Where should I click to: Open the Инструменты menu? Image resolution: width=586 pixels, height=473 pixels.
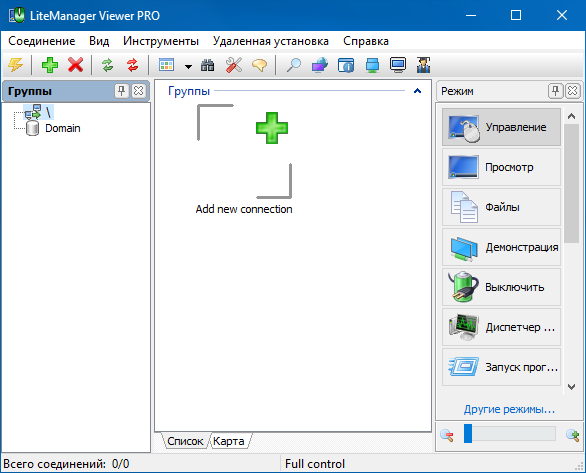[x=161, y=41]
